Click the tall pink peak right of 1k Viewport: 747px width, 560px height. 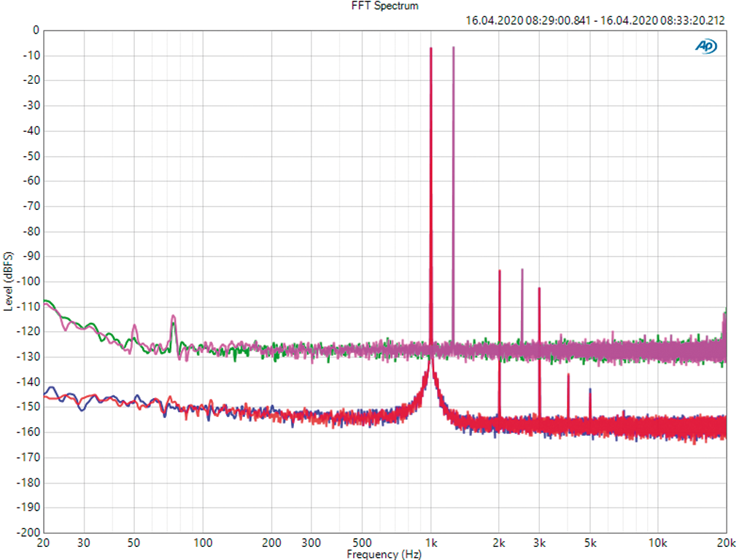pyautogui.click(x=453, y=48)
